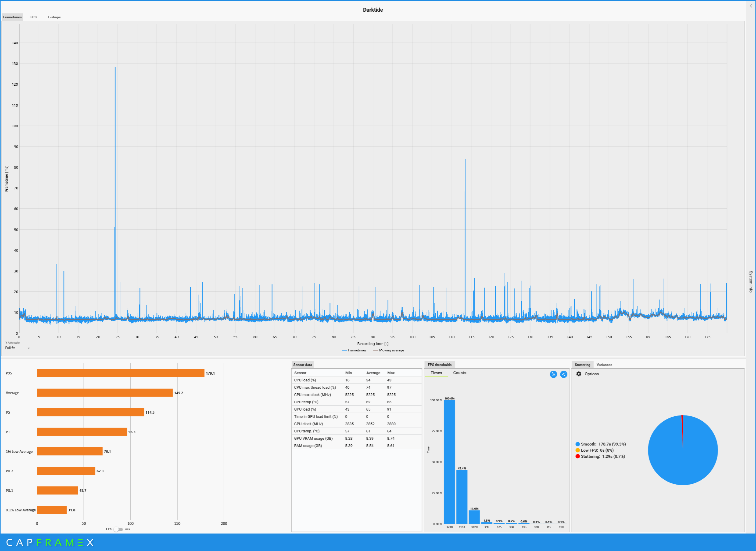Select the Time in GPU load limit row
Viewport: 756px width, 551px height.
pyautogui.click(x=357, y=417)
